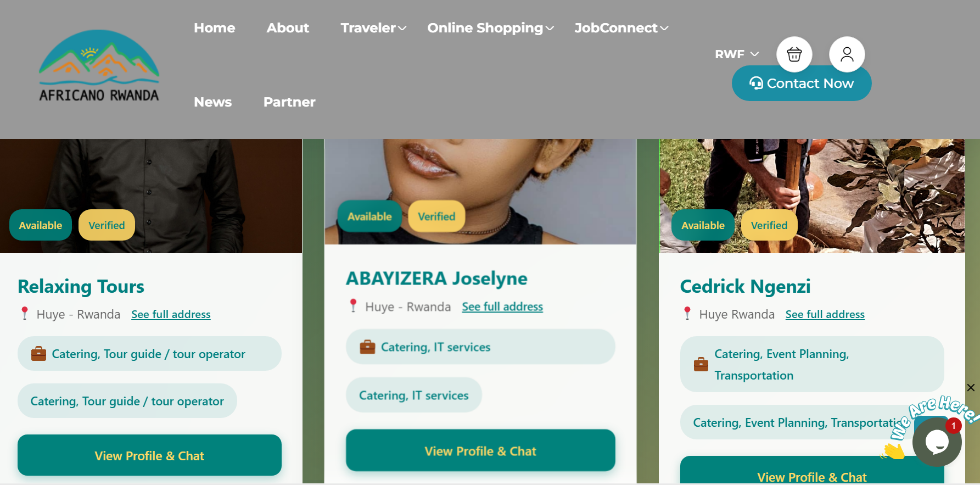Image resolution: width=980 pixels, height=485 pixels.
Task: See full address for Relaxing Tours
Action: coord(171,314)
